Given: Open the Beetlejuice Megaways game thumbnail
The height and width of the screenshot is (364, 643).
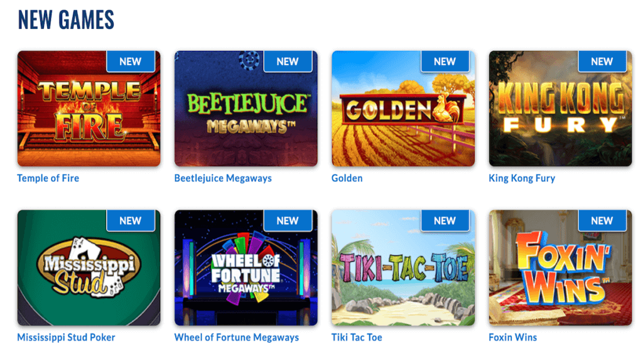Looking at the screenshot, I should (246, 109).
